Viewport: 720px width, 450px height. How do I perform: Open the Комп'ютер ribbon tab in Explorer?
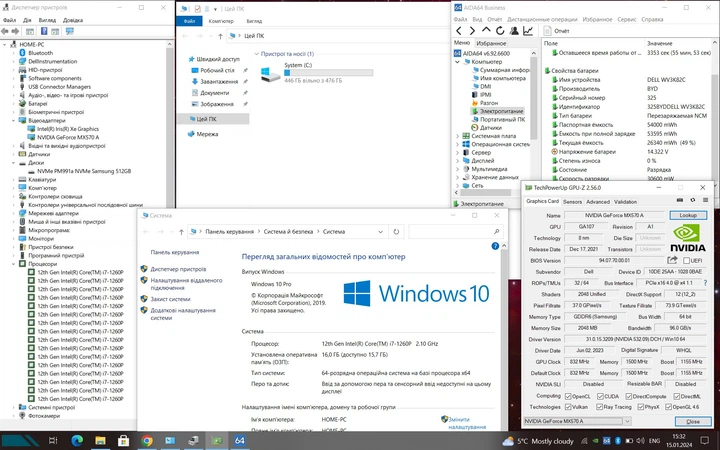point(220,21)
